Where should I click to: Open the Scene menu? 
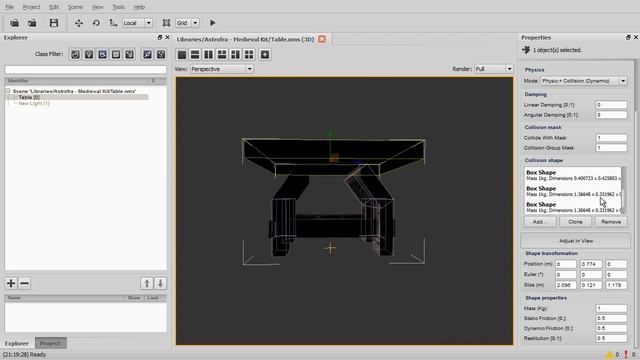pos(75,7)
